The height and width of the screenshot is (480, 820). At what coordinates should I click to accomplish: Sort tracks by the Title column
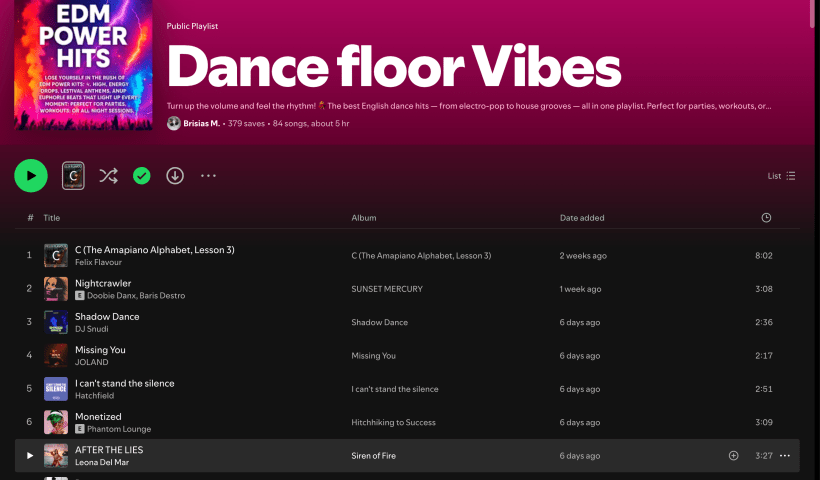[x=52, y=218]
